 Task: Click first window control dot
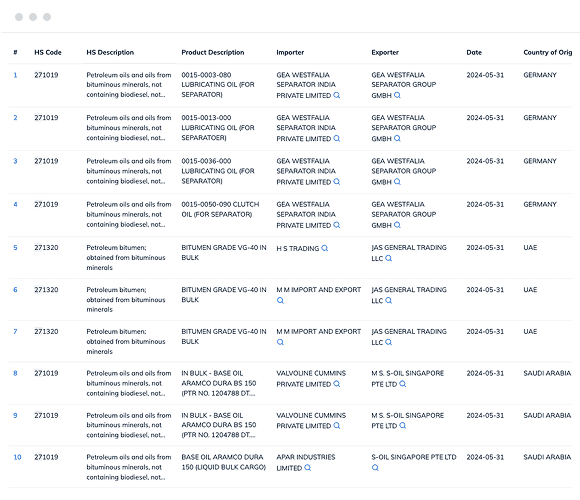coord(19,17)
